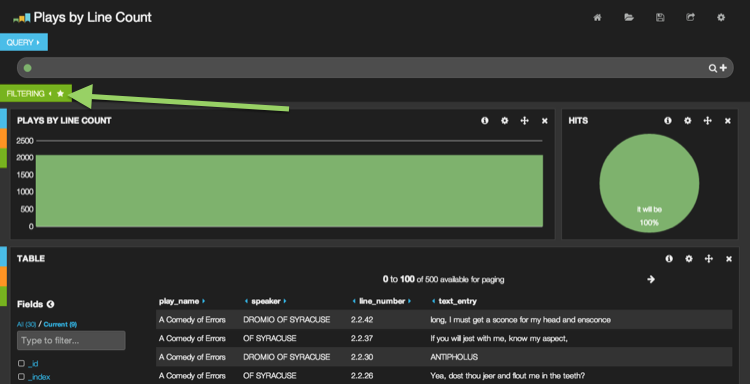Go to the home dashboard icon
The height and width of the screenshot is (384, 750).
tap(597, 18)
